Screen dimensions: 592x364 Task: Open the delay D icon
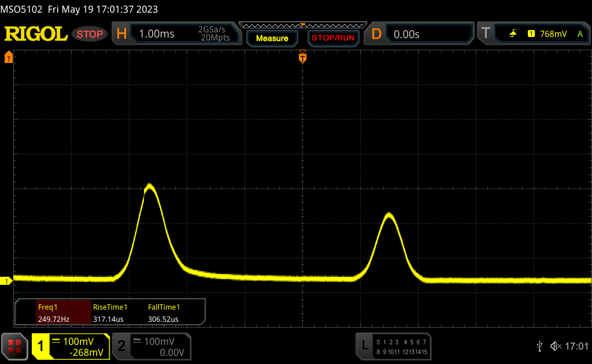tap(376, 34)
